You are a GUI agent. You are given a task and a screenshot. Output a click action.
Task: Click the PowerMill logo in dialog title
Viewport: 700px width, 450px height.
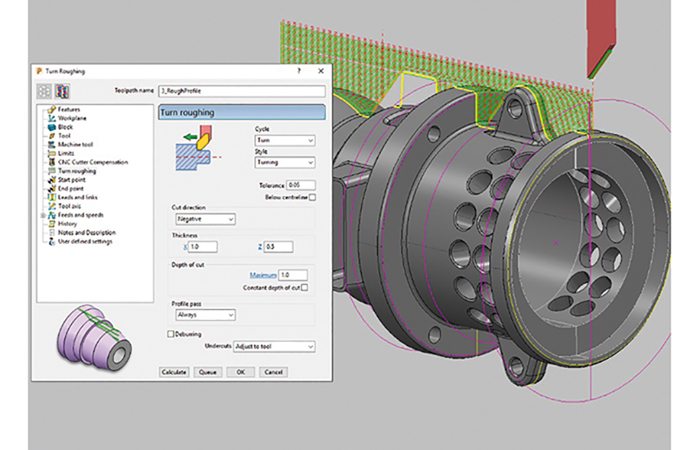(x=39, y=71)
